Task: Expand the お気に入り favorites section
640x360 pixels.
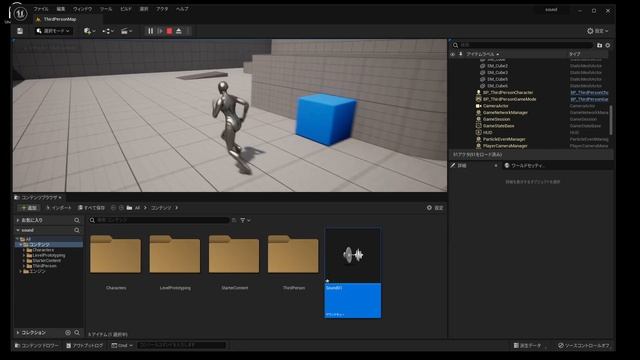Action: click(x=18, y=220)
